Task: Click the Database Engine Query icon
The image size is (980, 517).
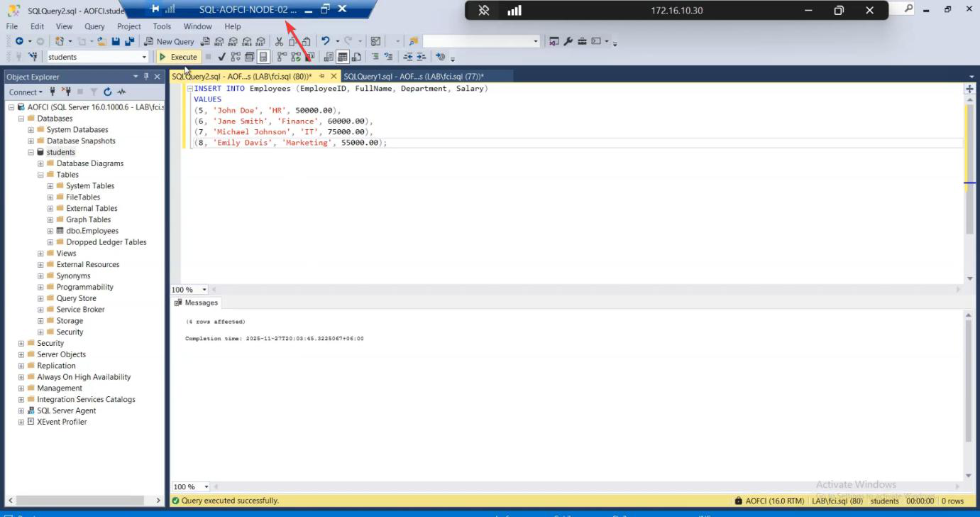Action: pyautogui.click(x=205, y=41)
